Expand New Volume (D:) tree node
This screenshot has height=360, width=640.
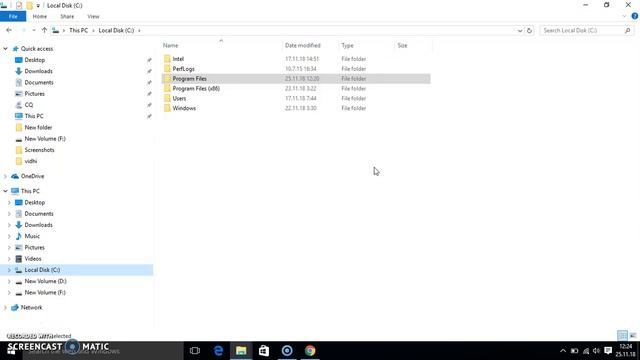[9, 281]
